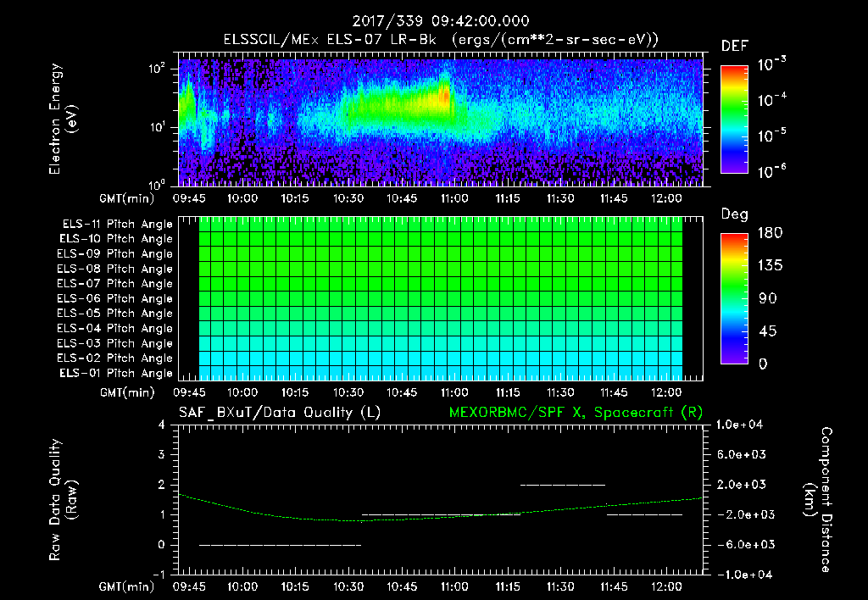Click the 10:15 tick label under bottom plot
This screenshot has width=868, height=600.
tap(295, 586)
